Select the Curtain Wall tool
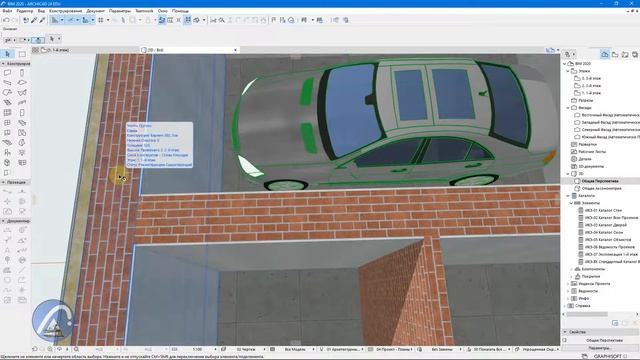Image resolution: width=640 pixels, height=360 pixels. tap(7, 113)
